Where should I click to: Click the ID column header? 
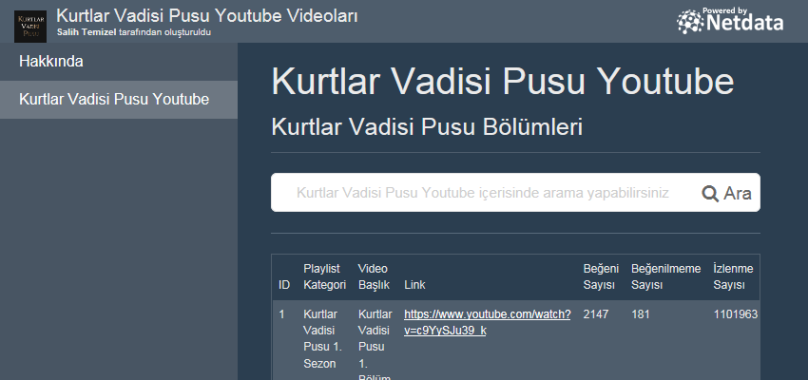(x=284, y=285)
